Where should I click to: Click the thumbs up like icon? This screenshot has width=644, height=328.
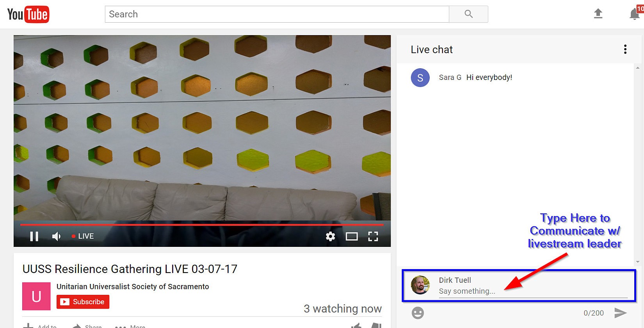[356, 326]
